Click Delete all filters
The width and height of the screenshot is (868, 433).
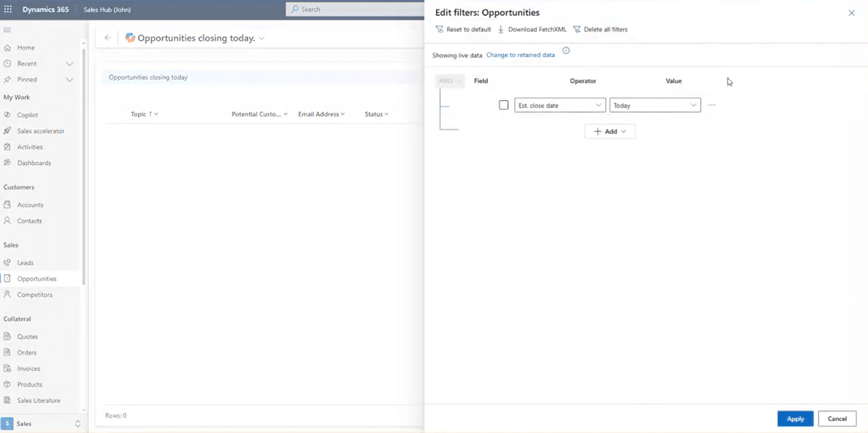[x=600, y=30]
